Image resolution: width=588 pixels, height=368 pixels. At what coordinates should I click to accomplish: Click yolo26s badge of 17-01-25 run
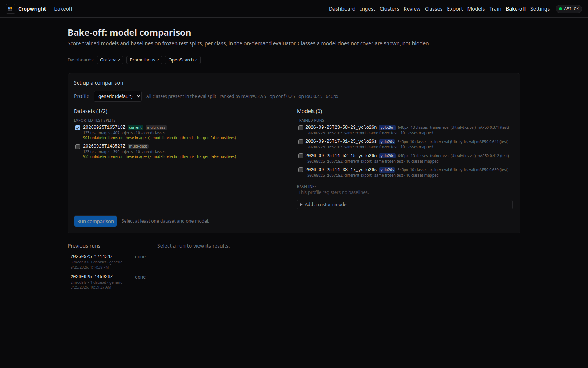point(387,142)
